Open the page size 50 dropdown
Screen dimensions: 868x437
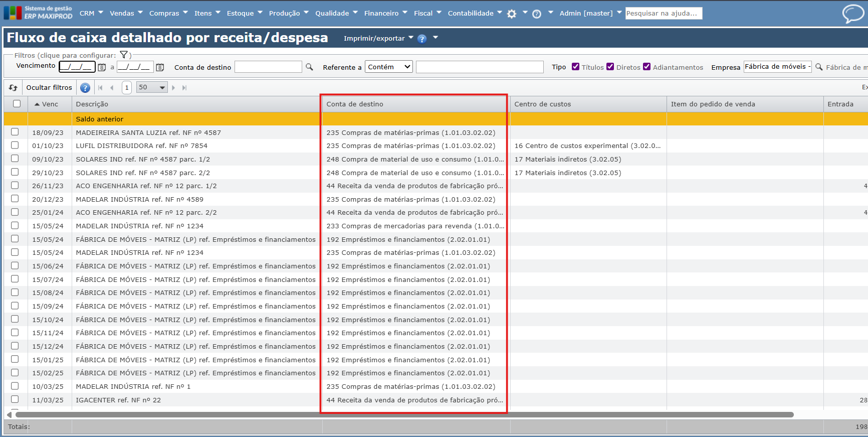click(152, 87)
